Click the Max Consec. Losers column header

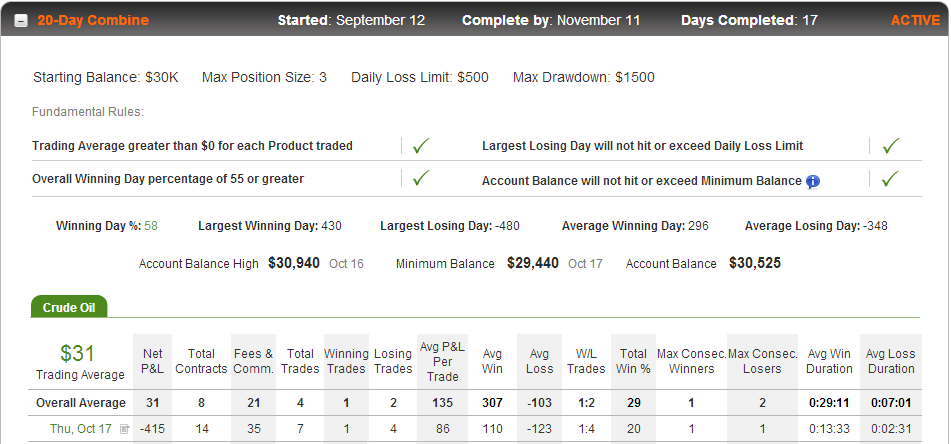[x=762, y=361]
